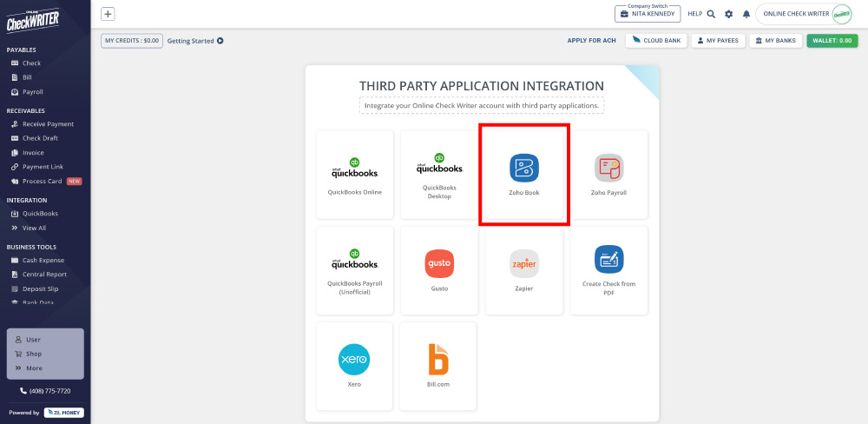Open the Company Switch Nita Kennedy dropdown
The image size is (868, 424).
coord(648,14)
